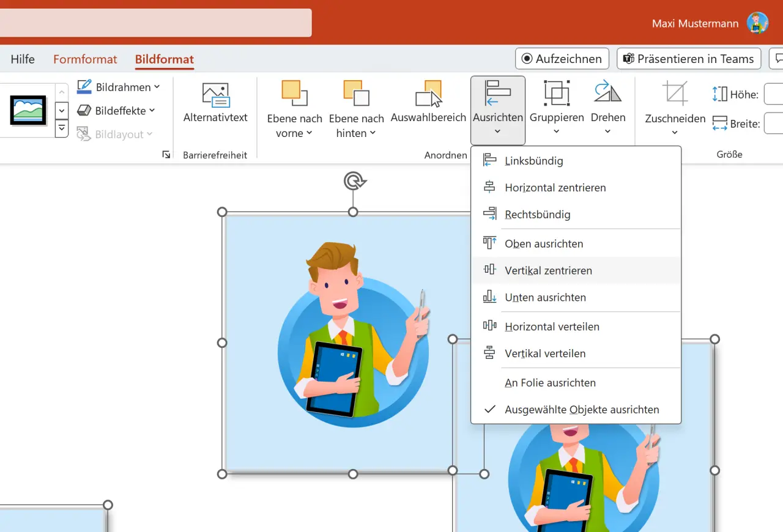Viewport: 783px width, 532px height.
Task: Select the Zuschneiden crop tool
Action: (675, 93)
